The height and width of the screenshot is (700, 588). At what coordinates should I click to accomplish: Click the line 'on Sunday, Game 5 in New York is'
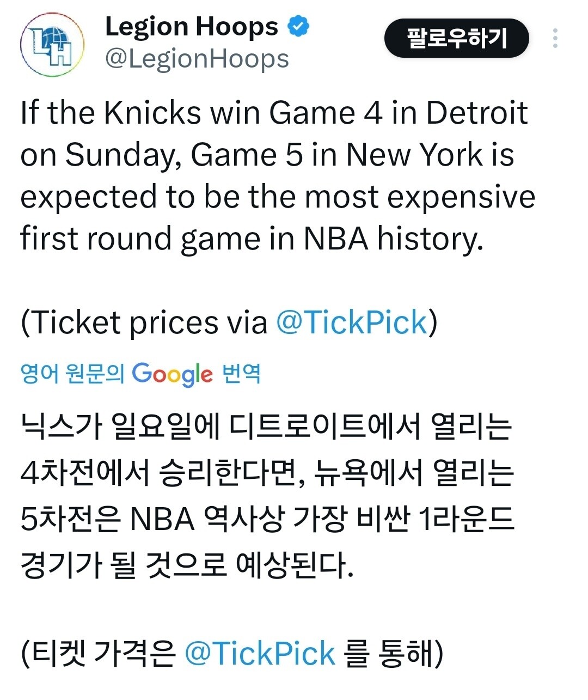tap(267, 155)
